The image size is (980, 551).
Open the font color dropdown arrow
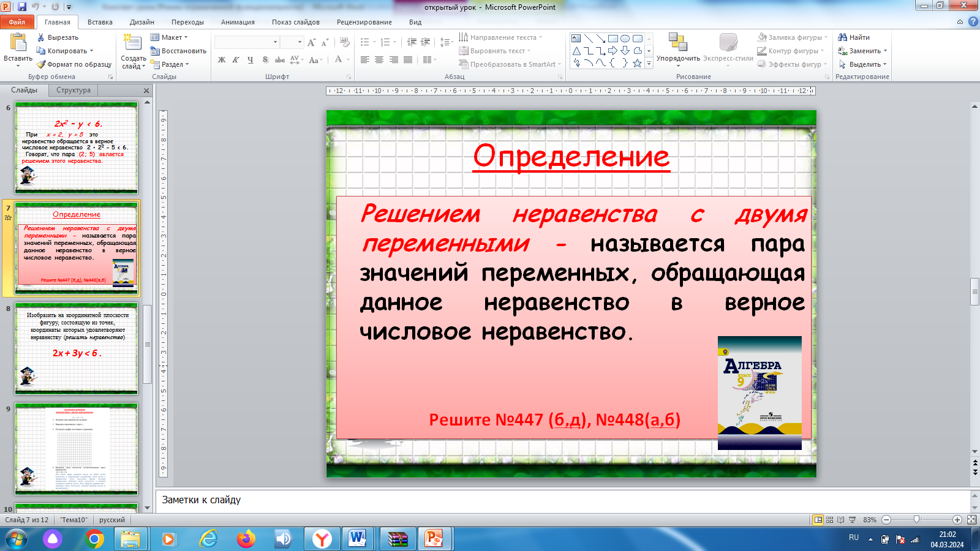pyautogui.click(x=348, y=59)
